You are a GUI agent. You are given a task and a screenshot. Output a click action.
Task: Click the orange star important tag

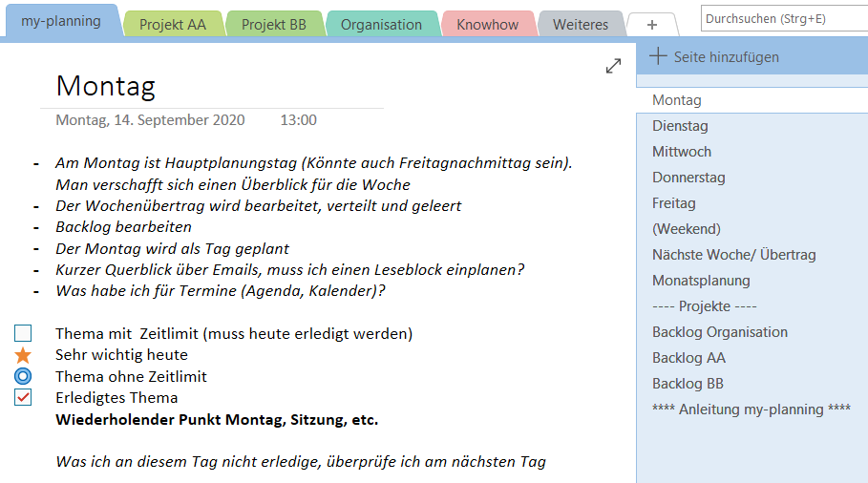(x=24, y=355)
